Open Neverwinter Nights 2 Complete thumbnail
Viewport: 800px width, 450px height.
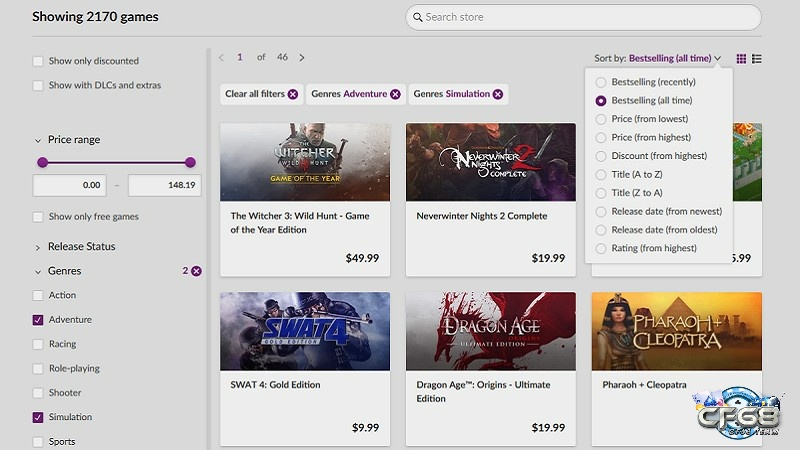point(491,162)
